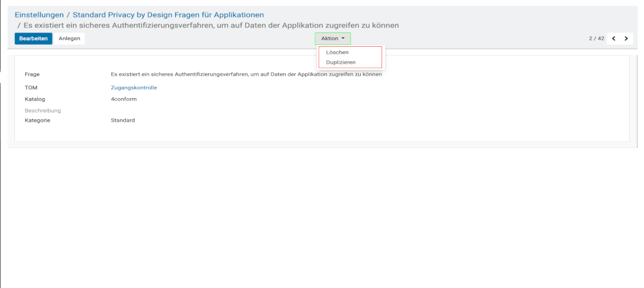Navigate to the Einstellungen breadcrumb
Image resolution: width=644 pixels, height=288 pixels.
39,14
